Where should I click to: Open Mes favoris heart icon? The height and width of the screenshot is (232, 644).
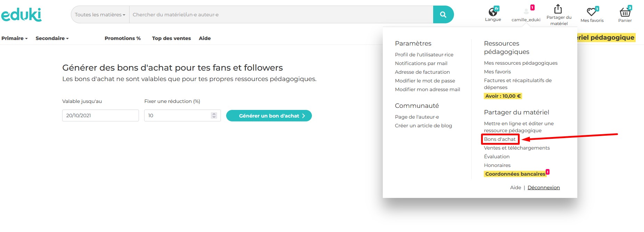pyautogui.click(x=592, y=12)
